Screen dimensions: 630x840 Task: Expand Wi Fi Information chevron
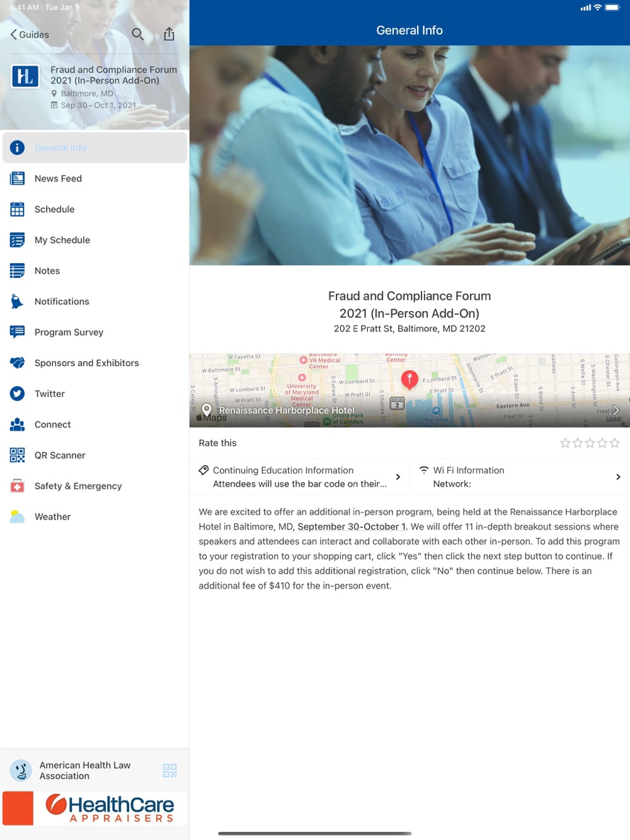pos(618,477)
